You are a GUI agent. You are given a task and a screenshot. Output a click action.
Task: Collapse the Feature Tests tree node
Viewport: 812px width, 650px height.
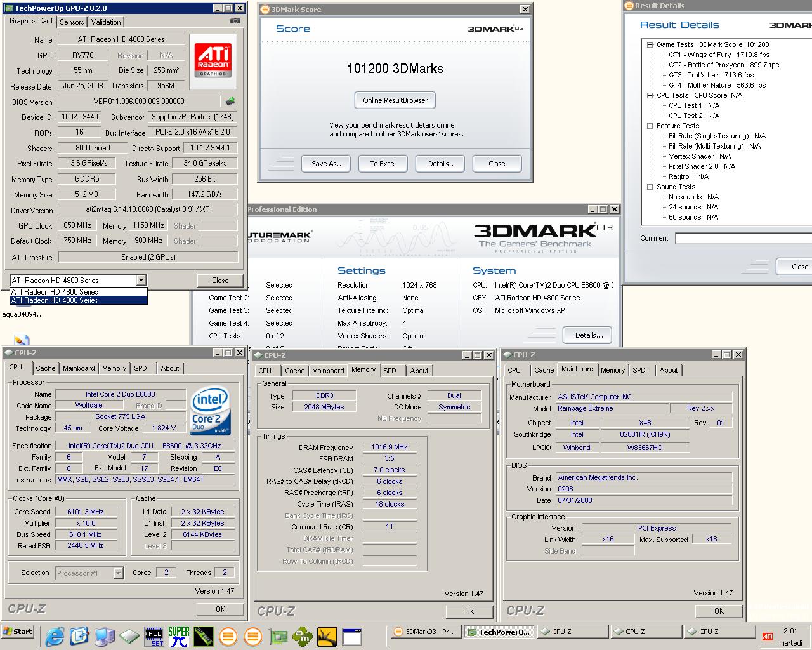click(x=650, y=126)
